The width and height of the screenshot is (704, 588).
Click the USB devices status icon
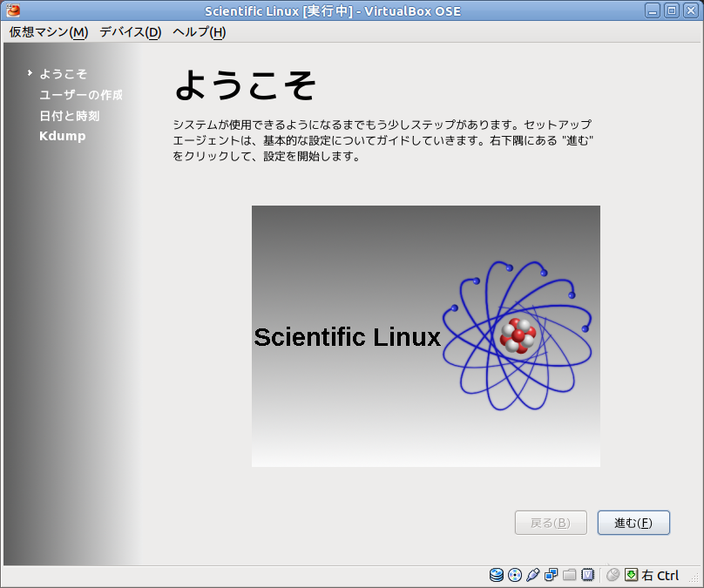click(x=533, y=575)
